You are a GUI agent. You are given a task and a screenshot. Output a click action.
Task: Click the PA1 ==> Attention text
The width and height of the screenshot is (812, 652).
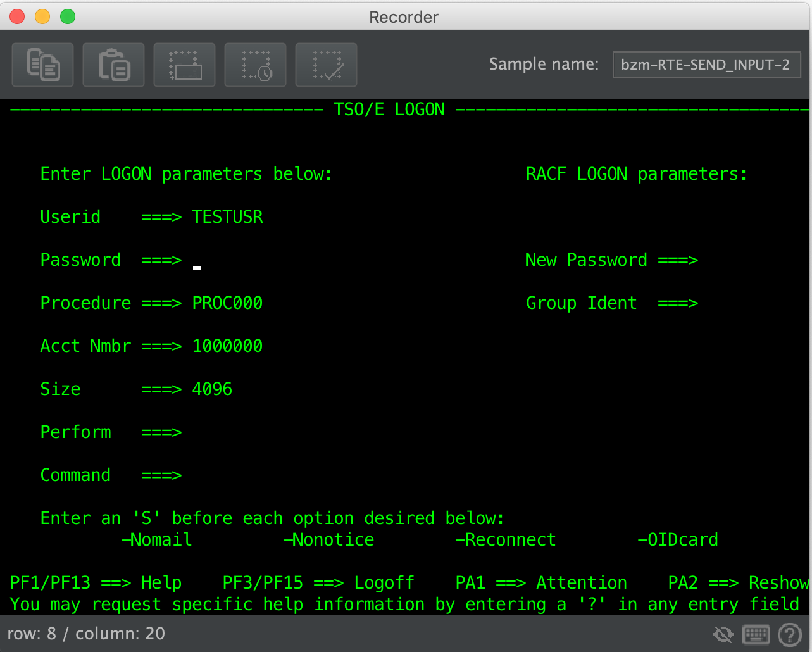541,582
